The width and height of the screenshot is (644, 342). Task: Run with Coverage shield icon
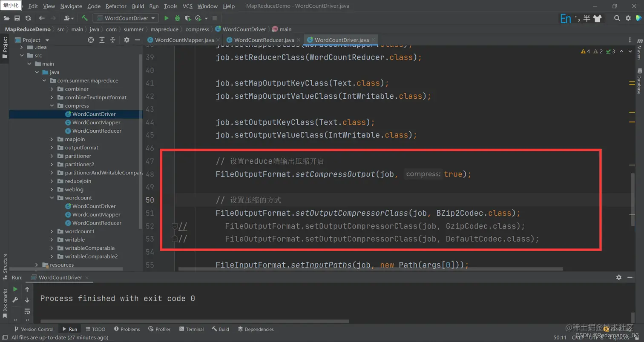(x=187, y=18)
